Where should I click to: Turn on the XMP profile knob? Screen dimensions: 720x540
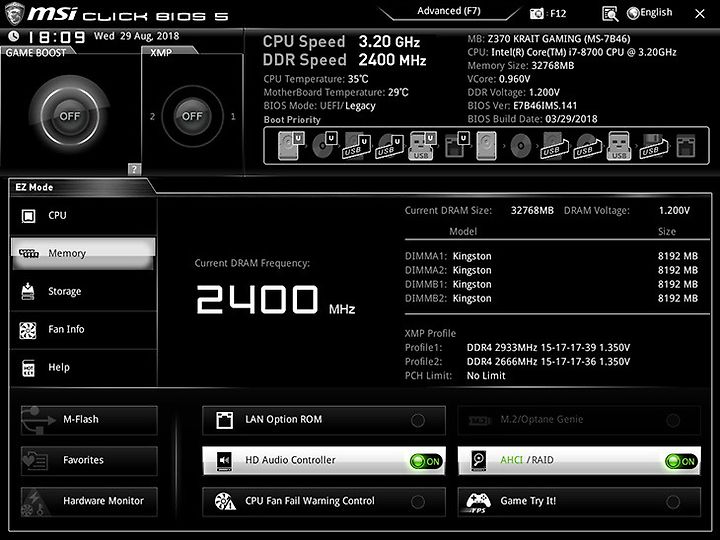pos(192,116)
